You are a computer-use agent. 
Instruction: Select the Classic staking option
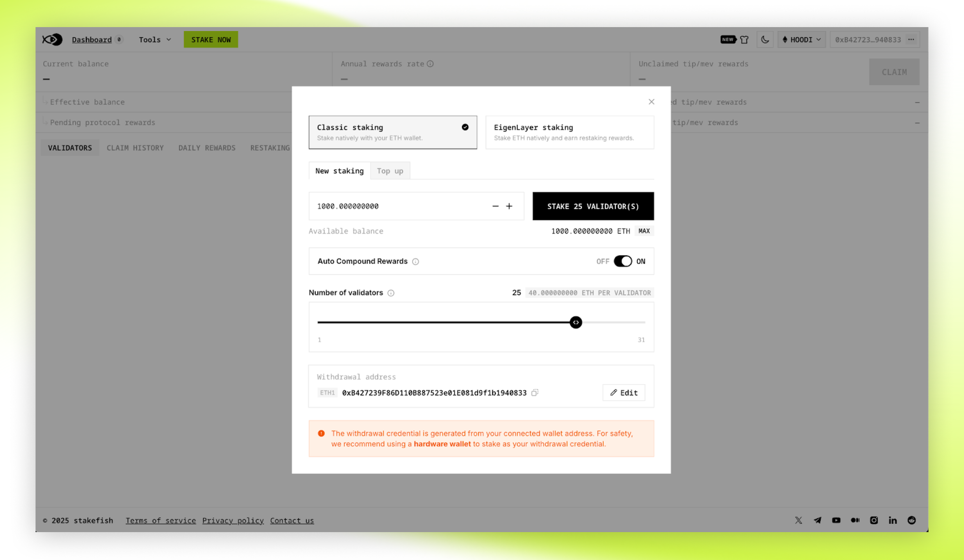click(x=393, y=132)
